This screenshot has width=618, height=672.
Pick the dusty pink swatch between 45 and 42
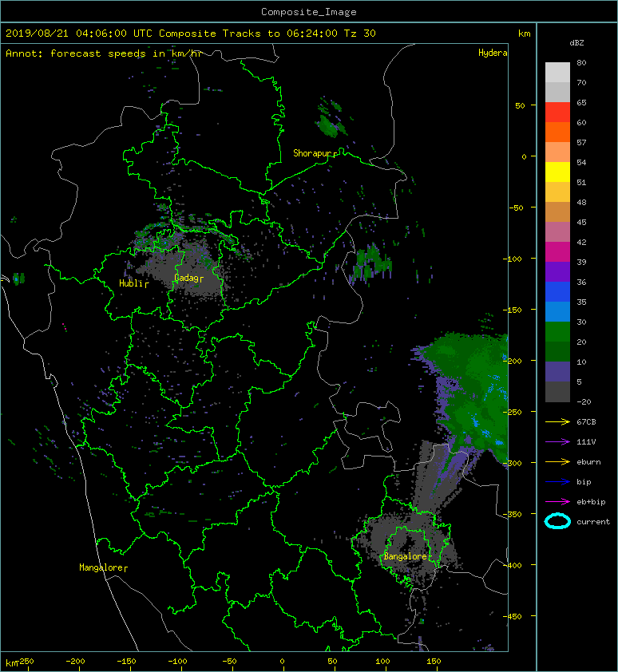pos(557,232)
